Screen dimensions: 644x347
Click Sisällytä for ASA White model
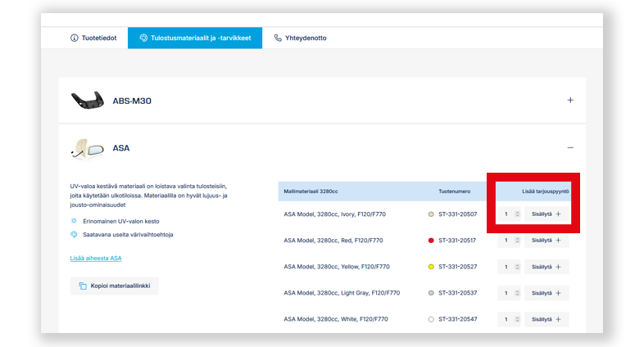[x=546, y=319]
